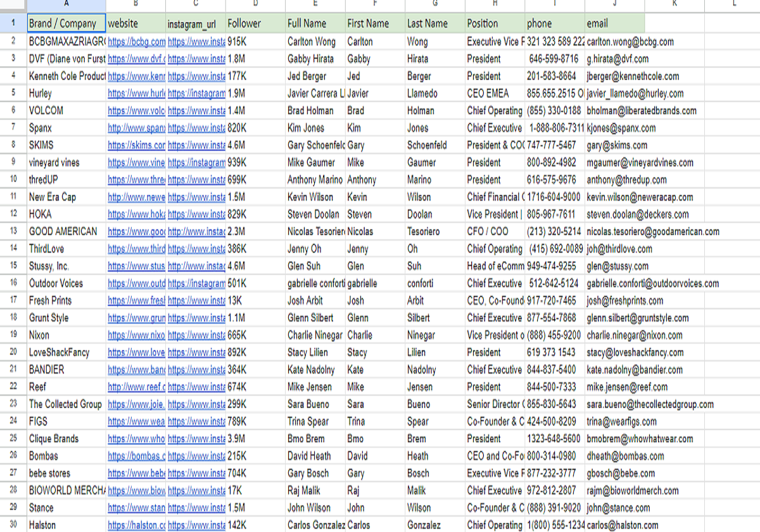Open the Reef website link
Viewport: 760px width, 532px height.
[x=137, y=386]
